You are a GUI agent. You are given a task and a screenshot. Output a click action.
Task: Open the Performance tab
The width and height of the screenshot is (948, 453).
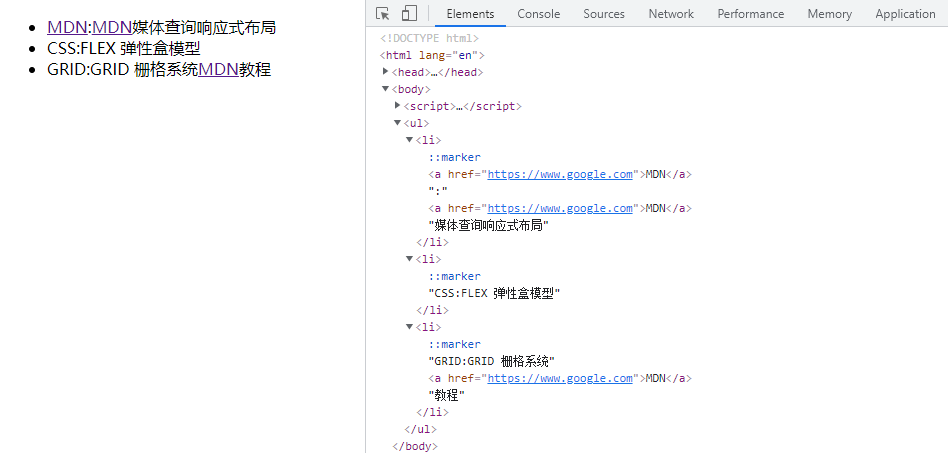(x=751, y=13)
